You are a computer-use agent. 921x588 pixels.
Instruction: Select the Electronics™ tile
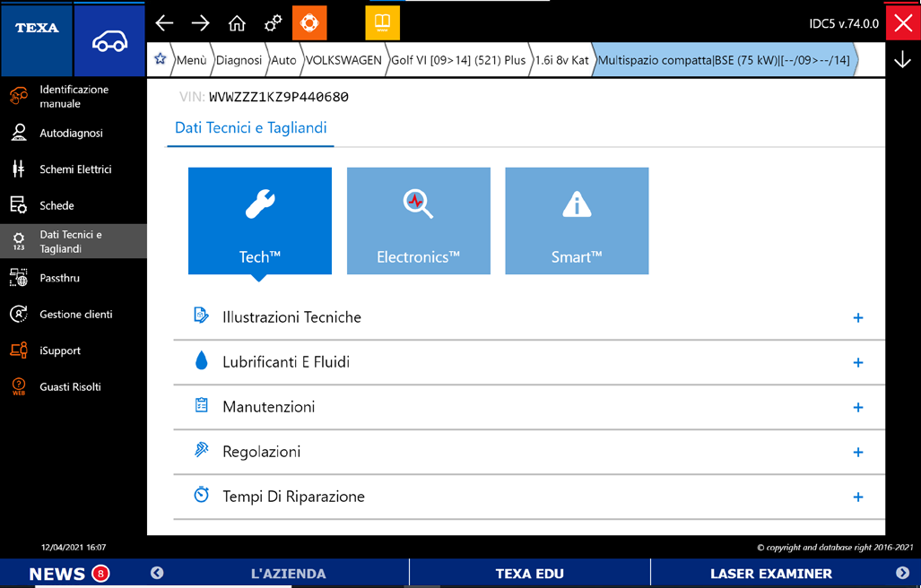(418, 220)
